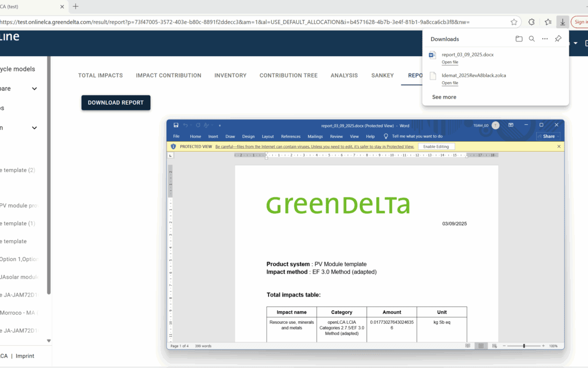This screenshot has height=368, width=588.
Task: Click Enable Editing in protected view bar
Action: point(436,147)
